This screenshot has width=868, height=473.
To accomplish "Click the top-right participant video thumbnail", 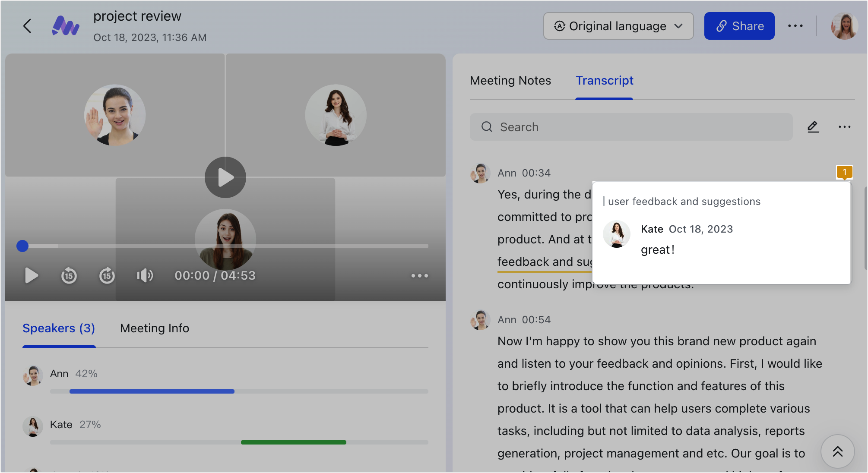I will point(336,115).
